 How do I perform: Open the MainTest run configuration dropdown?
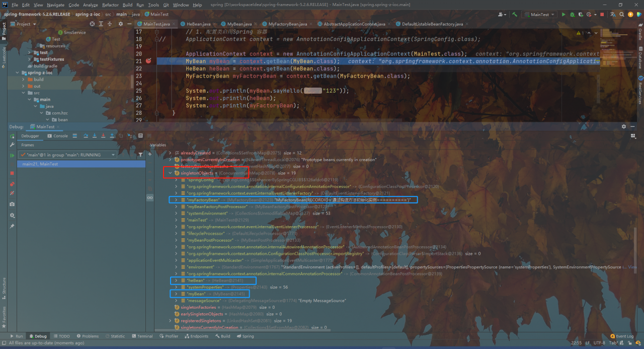(x=539, y=15)
